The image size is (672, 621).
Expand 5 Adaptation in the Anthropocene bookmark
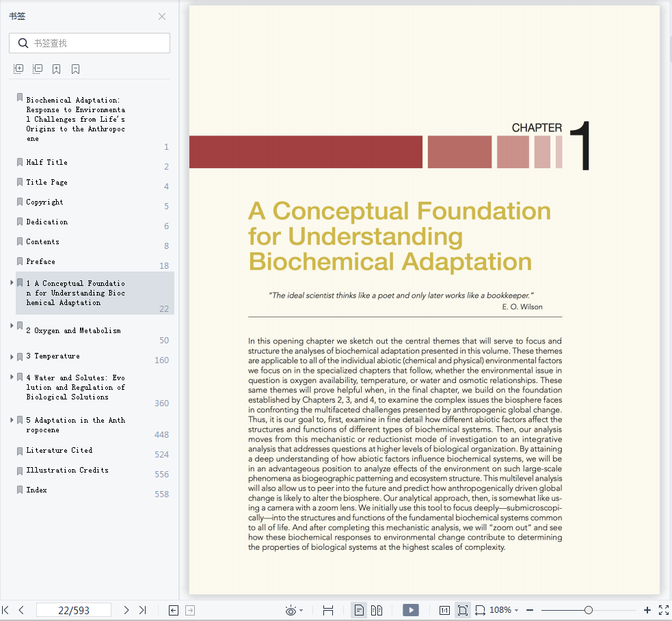(x=12, y=420)
